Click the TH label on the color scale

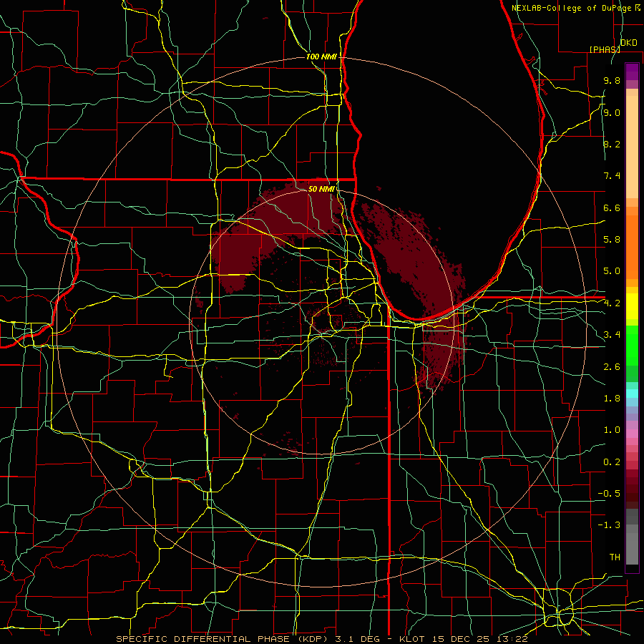click(x=615, y=557)
